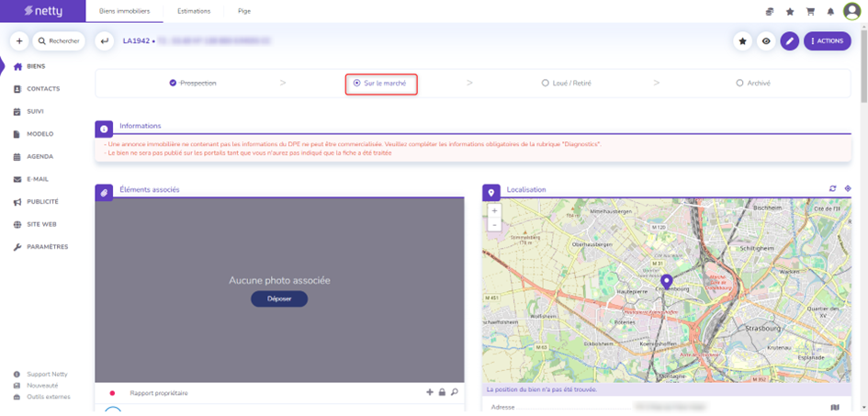
Task: Add a Rapport propriétaire with plus icon
Action: tap(430, 393)
